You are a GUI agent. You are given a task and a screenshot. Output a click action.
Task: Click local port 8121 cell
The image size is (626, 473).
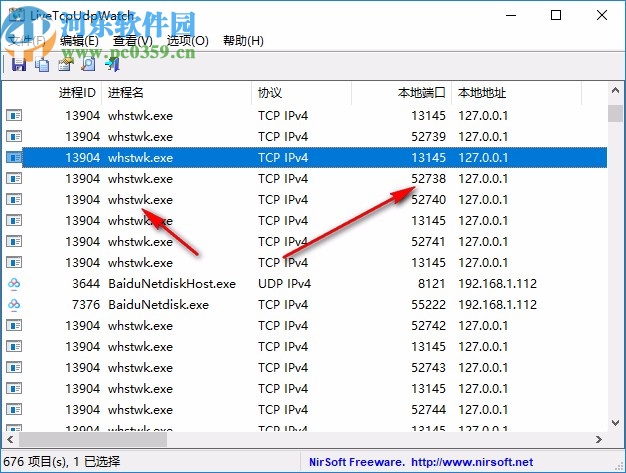(x=432, y=284)
